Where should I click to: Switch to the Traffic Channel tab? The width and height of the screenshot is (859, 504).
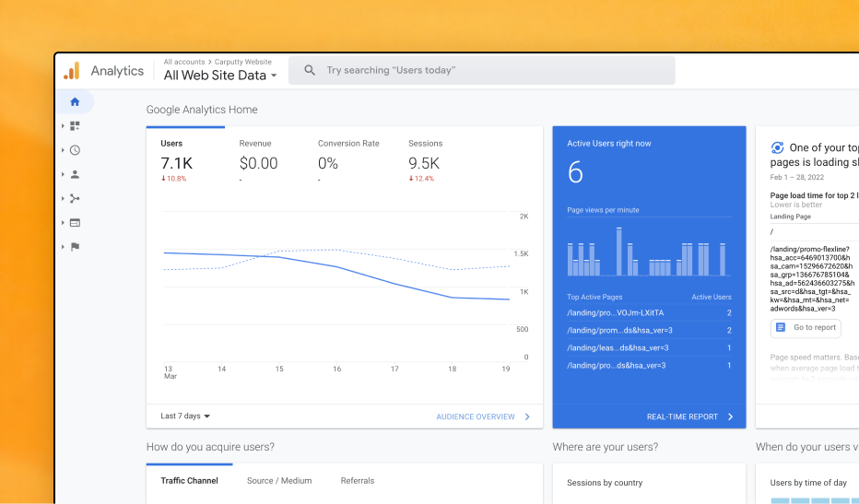point(189,480)
